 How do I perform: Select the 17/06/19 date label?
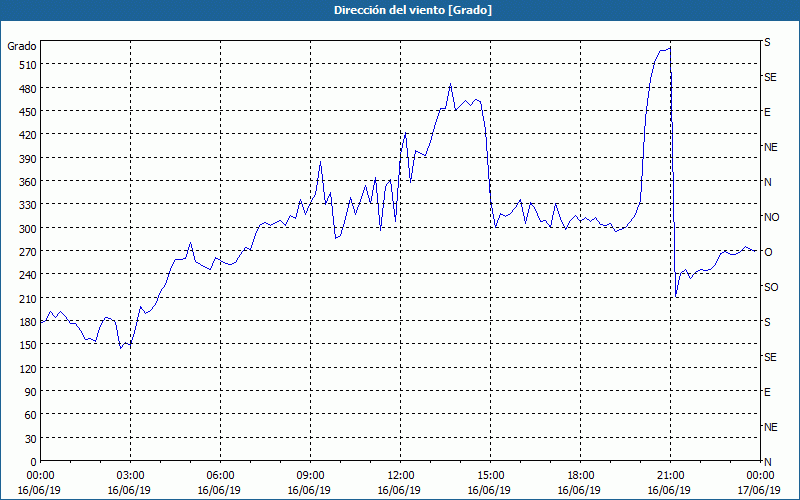759,490
